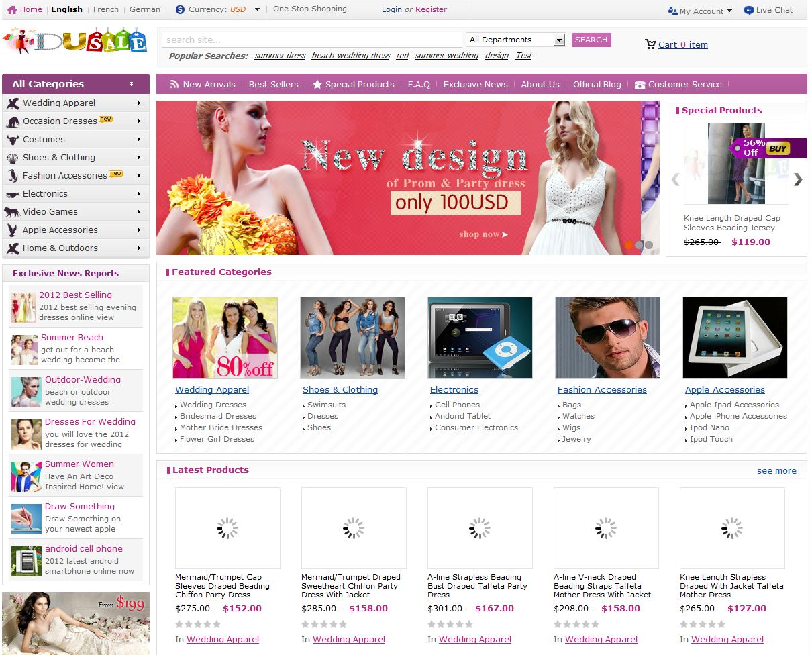Select the first banner slide dot
The height and width of the screenshot is (655, 812).
[x=629, y=245]
